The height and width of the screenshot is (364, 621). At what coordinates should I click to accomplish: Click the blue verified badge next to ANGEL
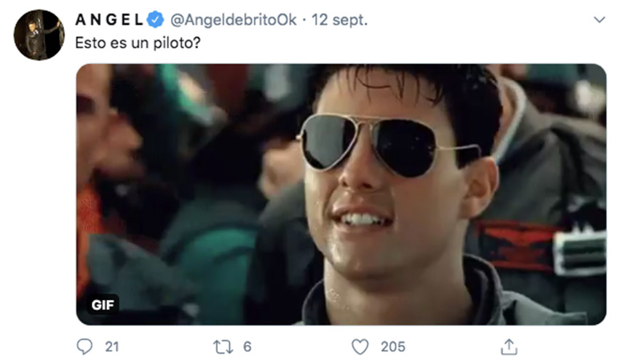point(155,20)
